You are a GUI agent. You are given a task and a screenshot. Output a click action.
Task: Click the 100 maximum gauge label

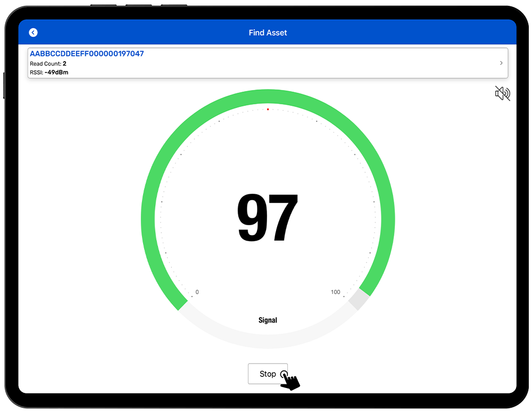(x=335, y=292)
